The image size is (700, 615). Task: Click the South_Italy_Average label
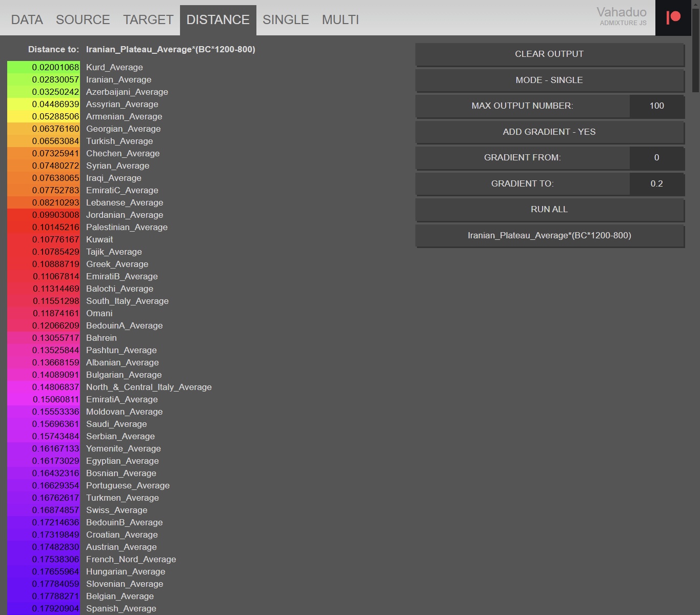(127, 301)
